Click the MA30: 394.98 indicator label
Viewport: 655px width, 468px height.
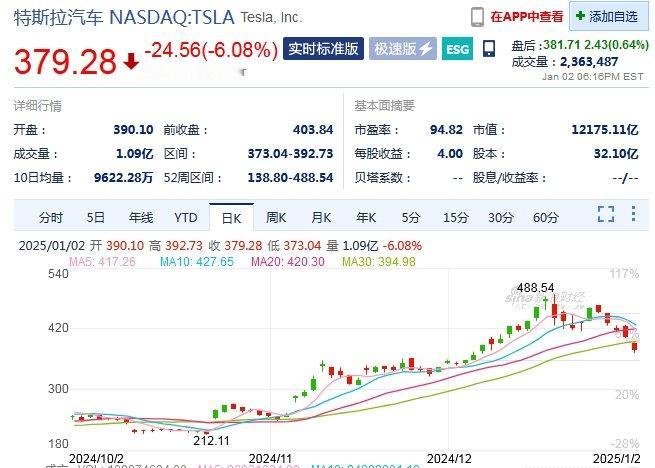379,262
